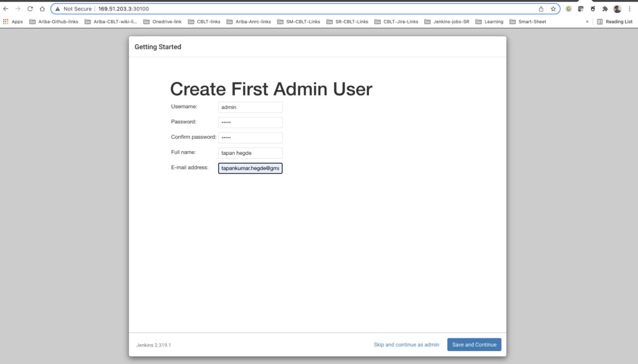The height and width of the screenshot is (364, 638).
Task: Click the forward navigation arrow
Action: [17, 9]
